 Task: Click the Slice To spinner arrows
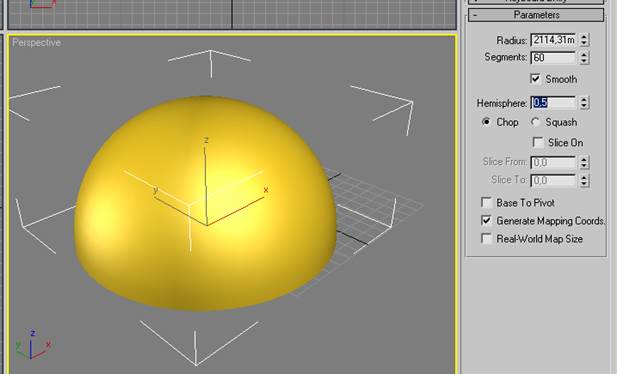pos(584,180)
